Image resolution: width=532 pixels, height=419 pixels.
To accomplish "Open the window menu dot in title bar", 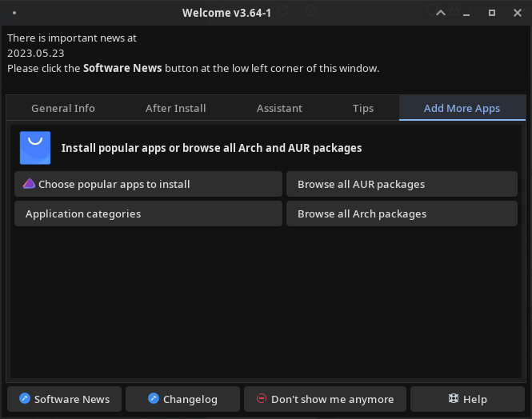I will [15, 14].
